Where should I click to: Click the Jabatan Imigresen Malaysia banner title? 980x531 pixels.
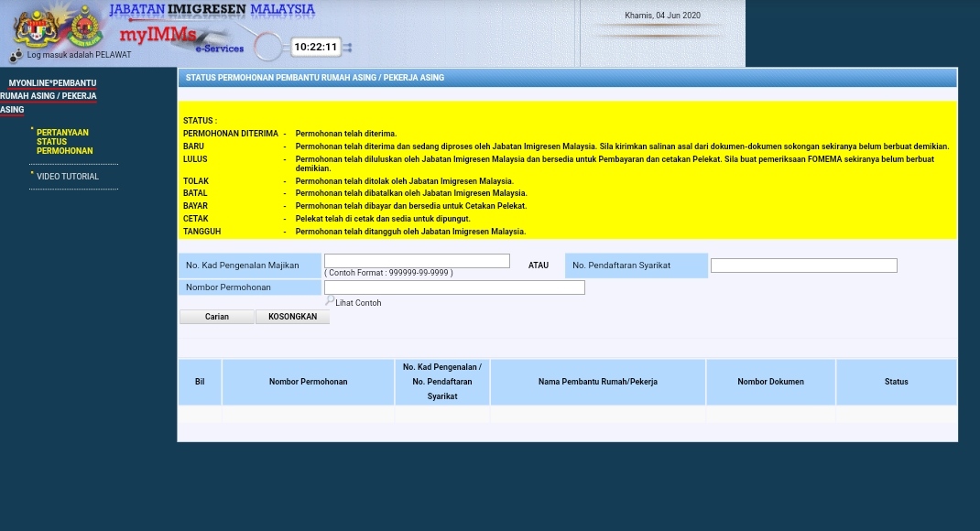point(212,9)
